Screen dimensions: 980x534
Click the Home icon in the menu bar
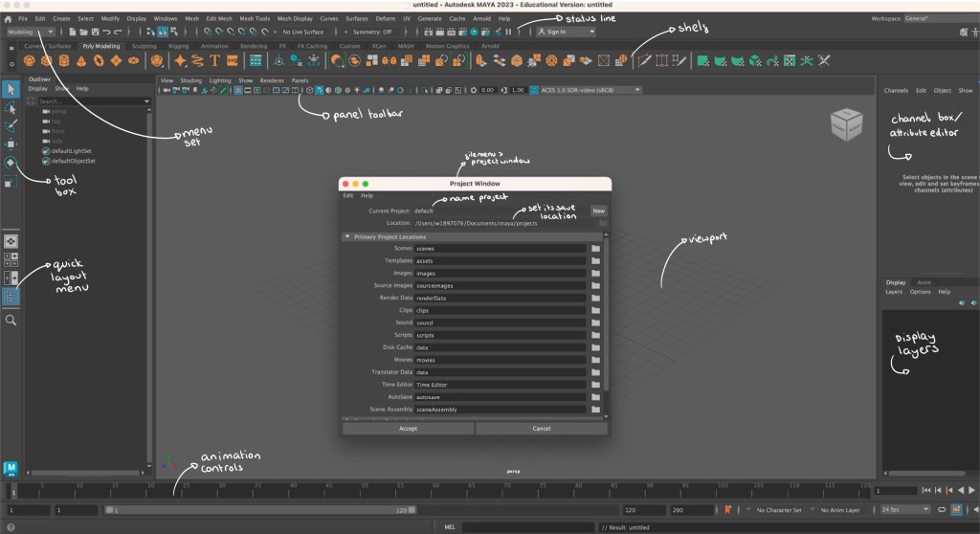click(x=8, y=18)
